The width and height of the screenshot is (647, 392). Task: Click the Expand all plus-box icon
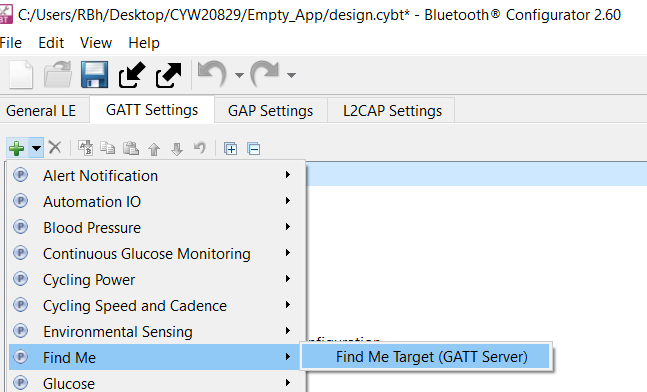click(x=230, y=148)
